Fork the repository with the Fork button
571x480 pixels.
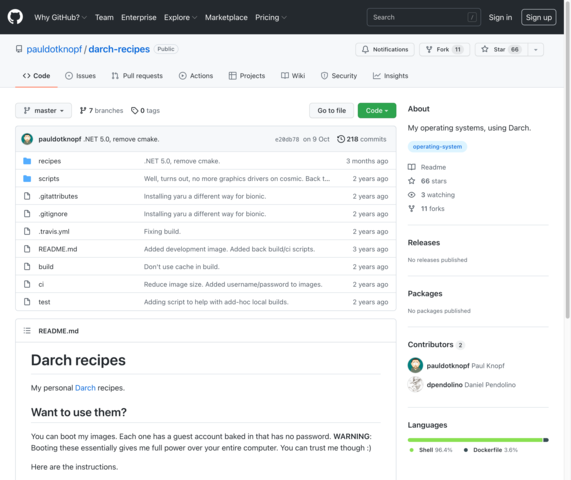(444, 49)
